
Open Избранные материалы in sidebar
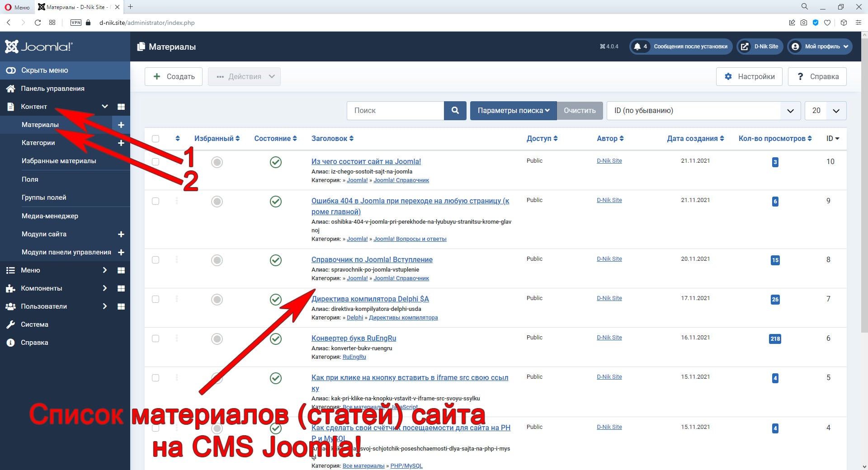coord(59,161)
